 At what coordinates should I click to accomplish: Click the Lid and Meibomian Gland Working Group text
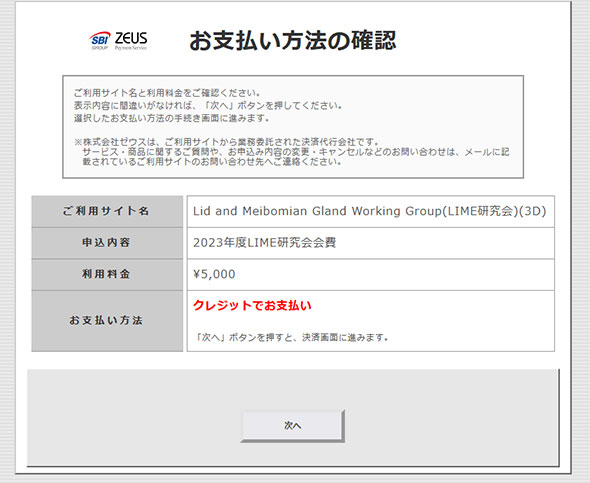(x=316, y=211)
